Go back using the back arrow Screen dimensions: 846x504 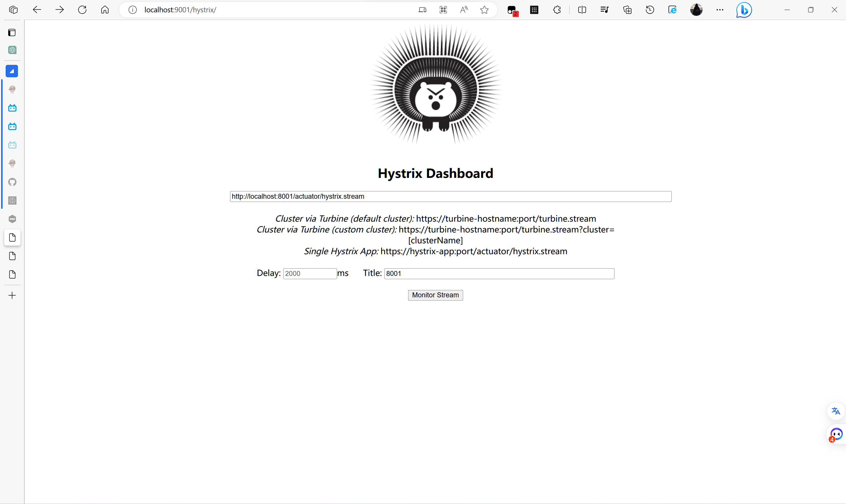[x=37, y=10]
